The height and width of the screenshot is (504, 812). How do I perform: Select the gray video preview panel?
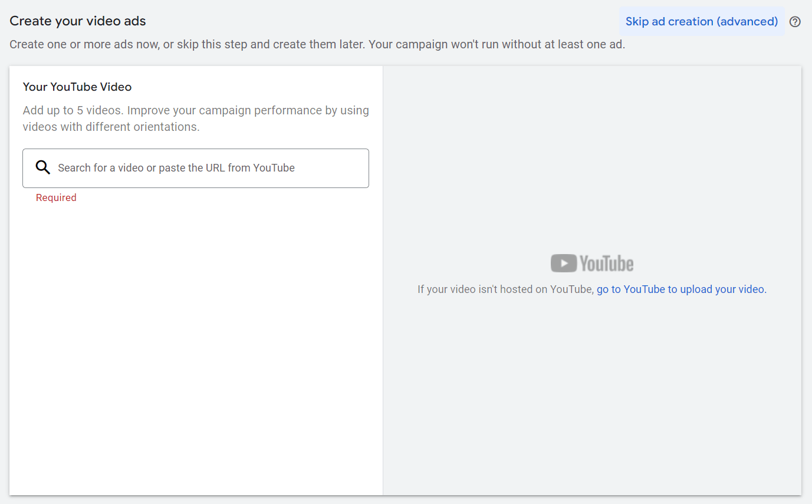[x=591, y=383]
